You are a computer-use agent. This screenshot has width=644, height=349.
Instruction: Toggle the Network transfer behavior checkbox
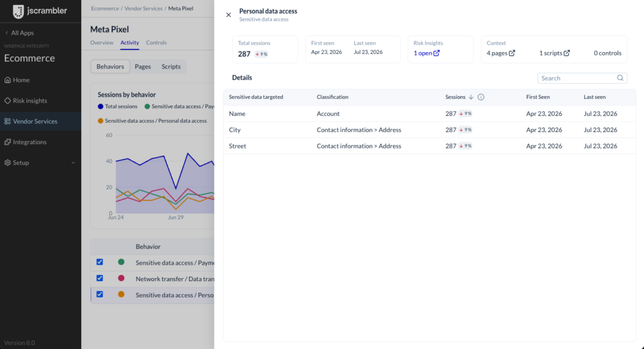(x=100, y=278)
